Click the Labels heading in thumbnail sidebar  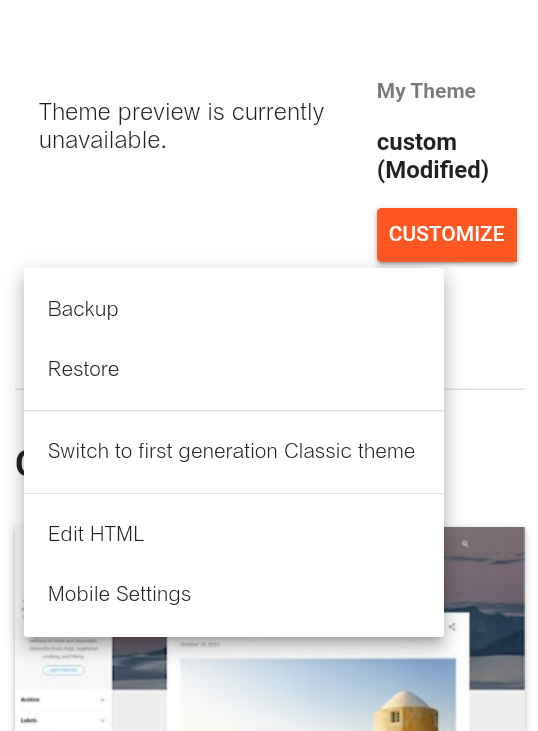(29, 721)
